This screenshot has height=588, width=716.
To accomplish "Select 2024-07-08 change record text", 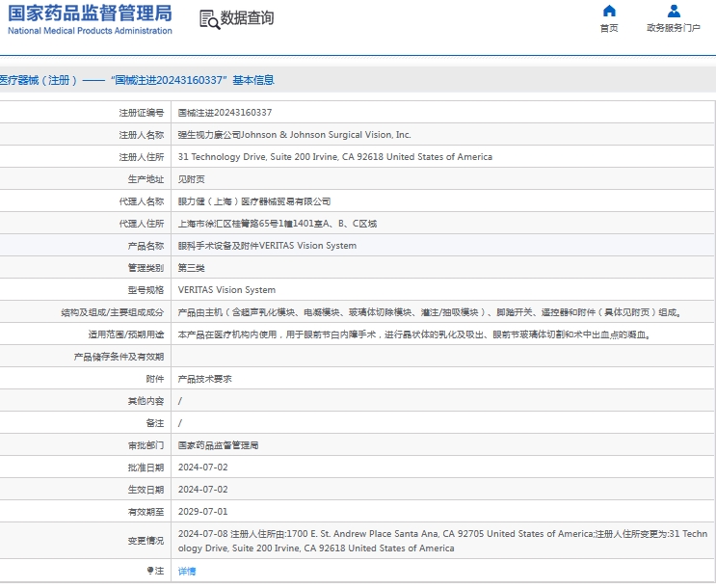I will tap(442, 541).
